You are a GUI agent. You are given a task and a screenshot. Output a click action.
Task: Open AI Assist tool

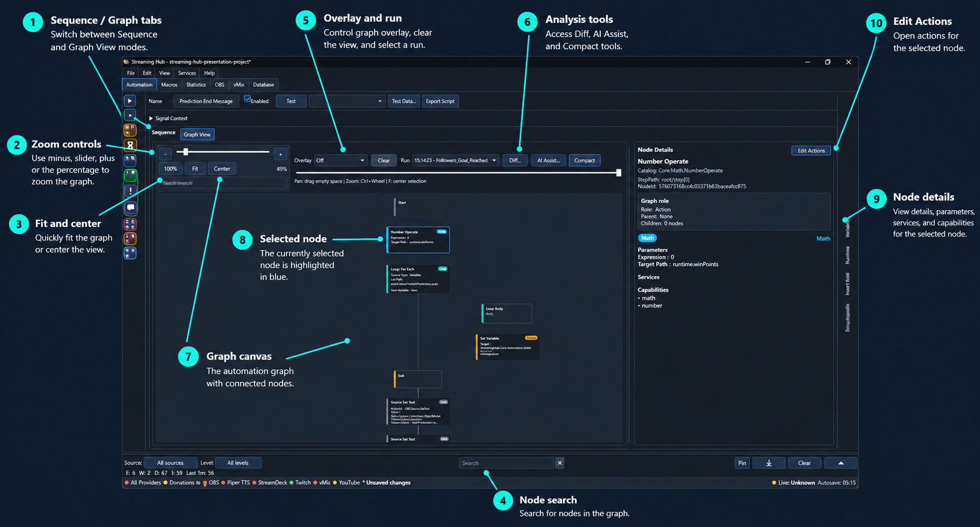pyautogui.click(x=548, y=160)
